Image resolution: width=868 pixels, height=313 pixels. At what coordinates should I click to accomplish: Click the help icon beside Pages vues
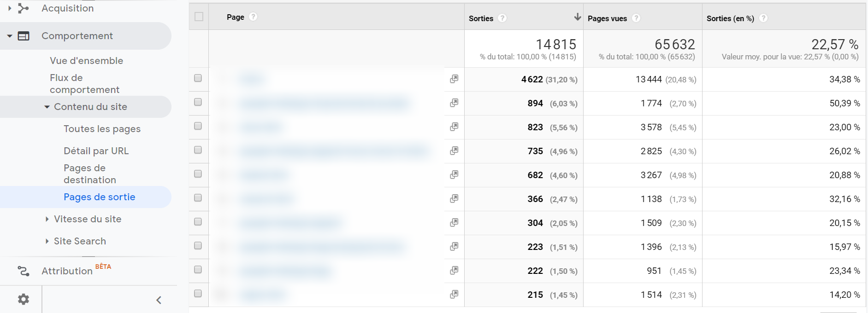(636, 18)
